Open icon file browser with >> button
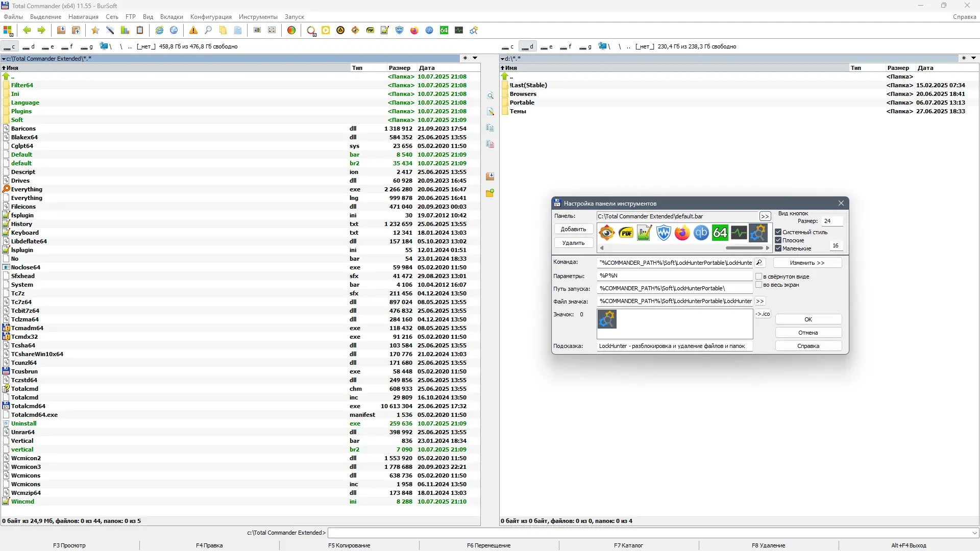 coord(761,301)
